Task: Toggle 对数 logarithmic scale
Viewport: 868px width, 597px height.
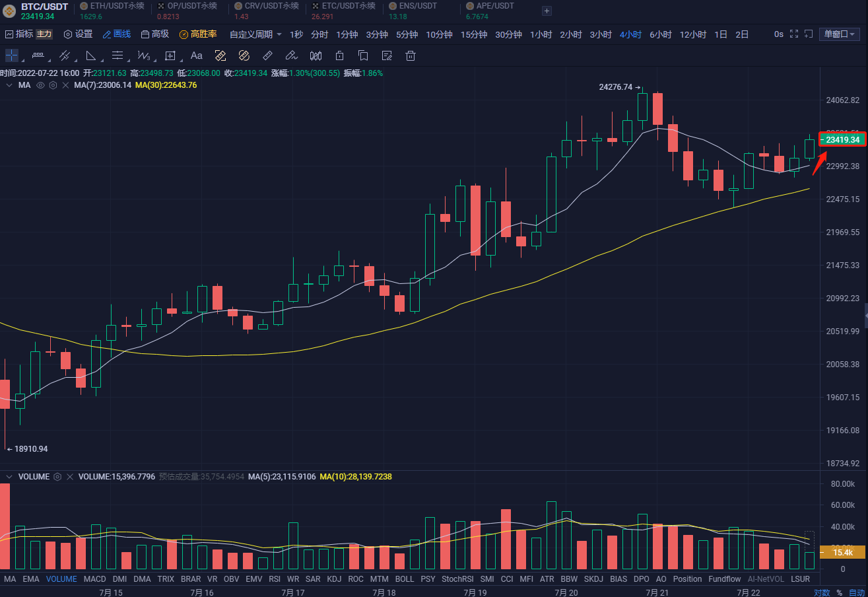Action: coord(821,592)
